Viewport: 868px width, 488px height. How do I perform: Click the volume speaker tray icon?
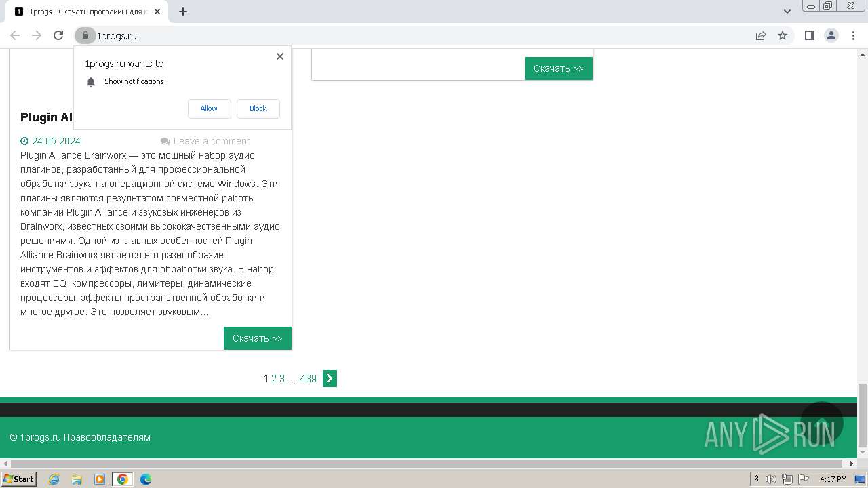coord(771,479)
